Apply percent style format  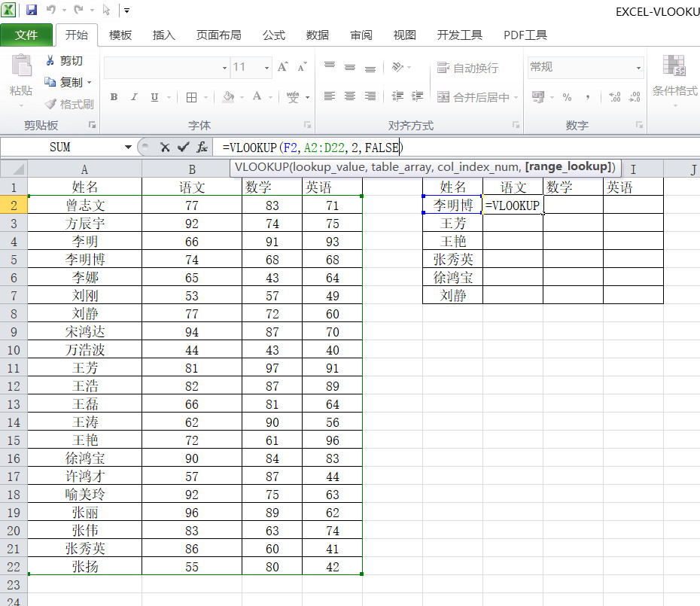coord(567,97)
